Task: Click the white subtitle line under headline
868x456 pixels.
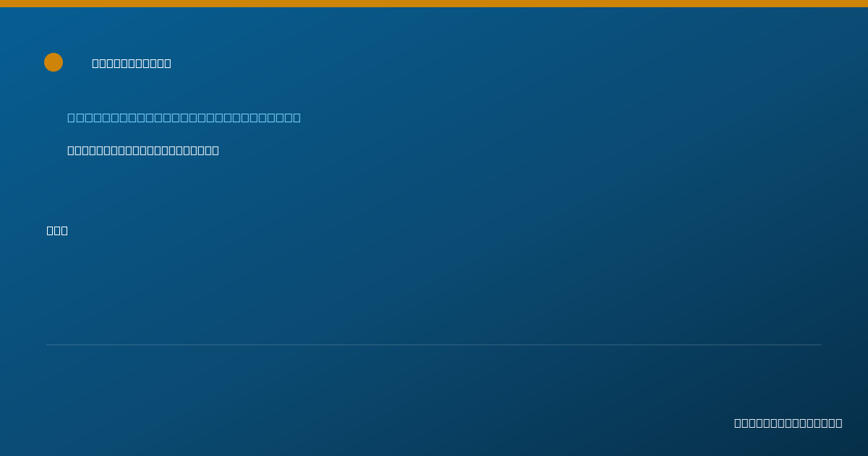Action: 143,151
